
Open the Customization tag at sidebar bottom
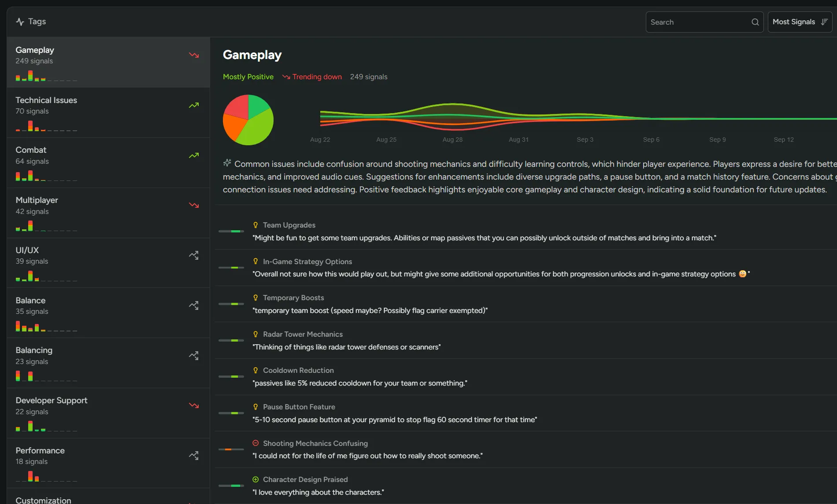(x=108, y=497)
